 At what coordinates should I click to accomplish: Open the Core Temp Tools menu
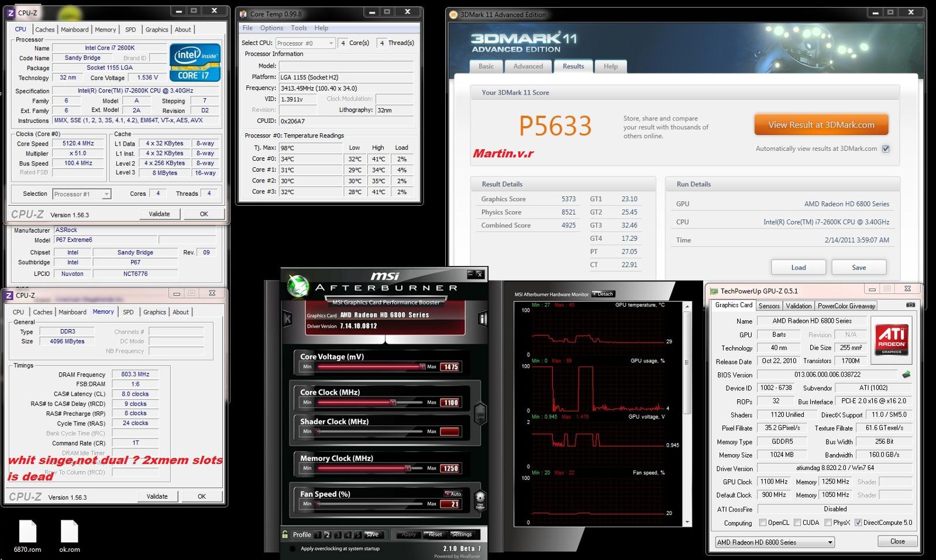pos(299,27)
